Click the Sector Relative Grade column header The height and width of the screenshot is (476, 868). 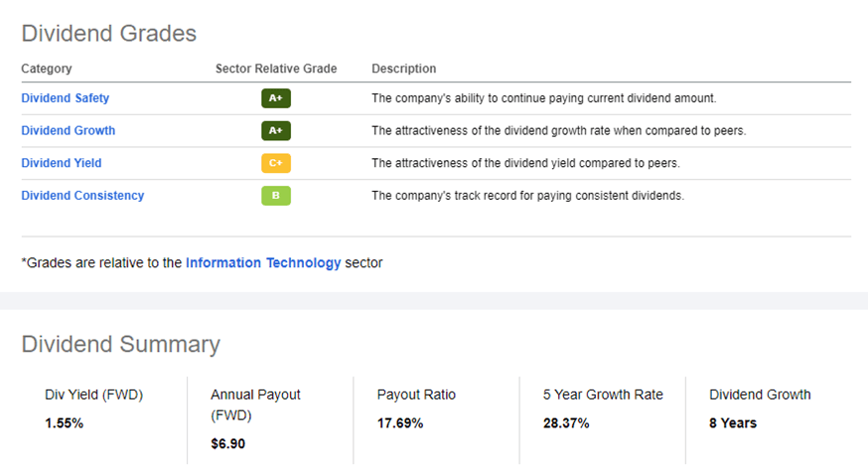pyautogui.click(x=276, y=69)
